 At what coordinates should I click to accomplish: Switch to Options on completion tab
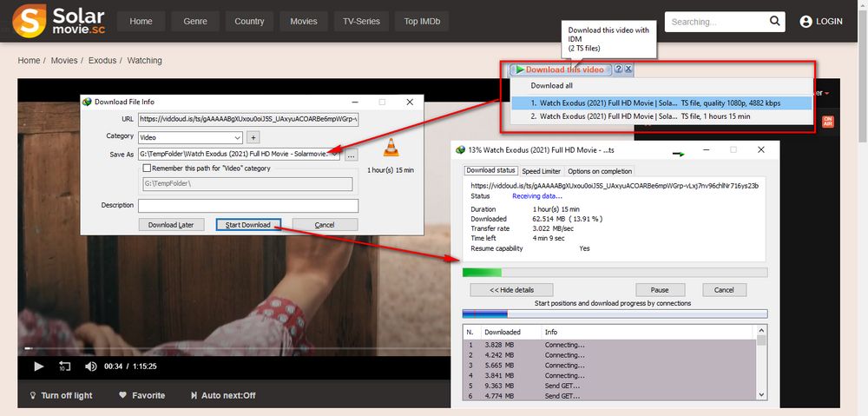click(x=600, y=171)
